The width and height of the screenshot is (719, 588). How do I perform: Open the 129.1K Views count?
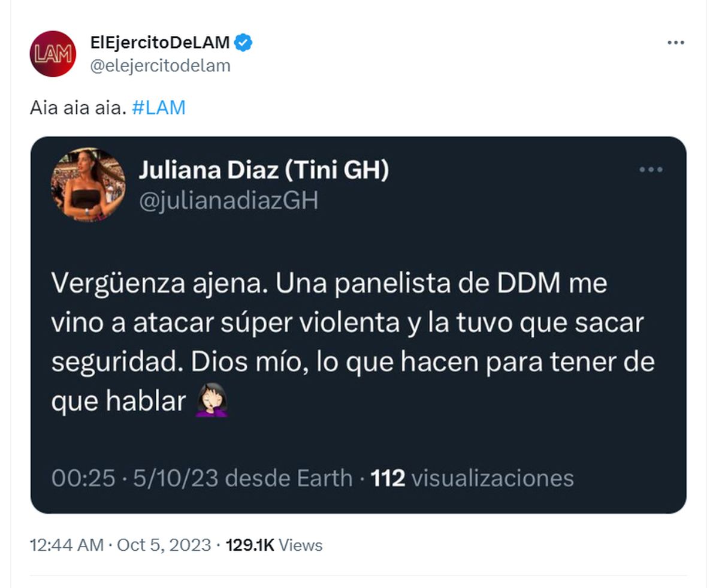[x=274, y=545]
